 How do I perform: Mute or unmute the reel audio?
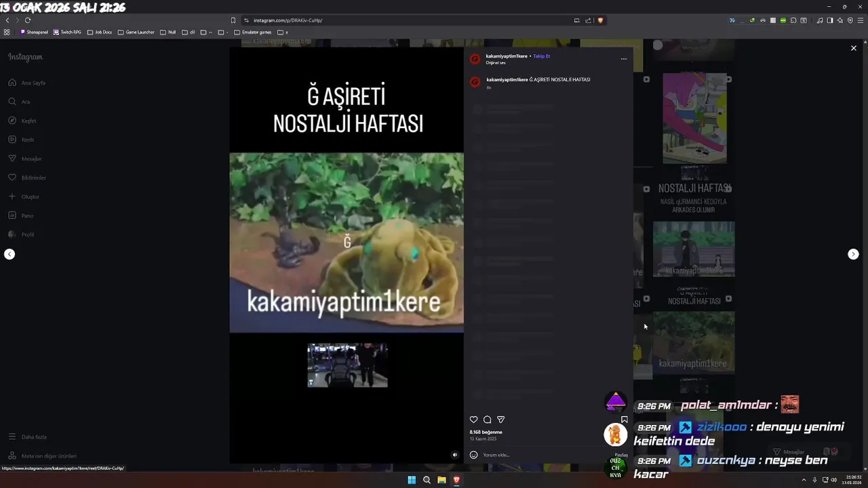(x=455, y=455)
